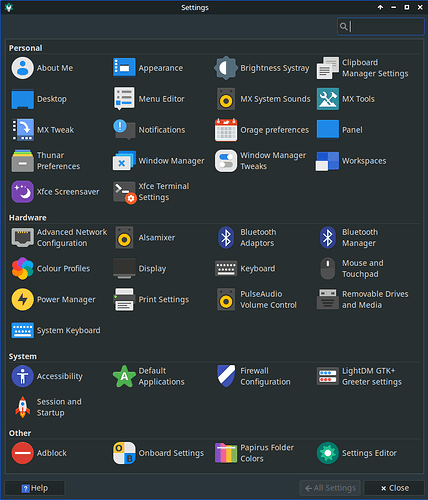
Task: Click the search magnifier icon
Action: (343, 26)
